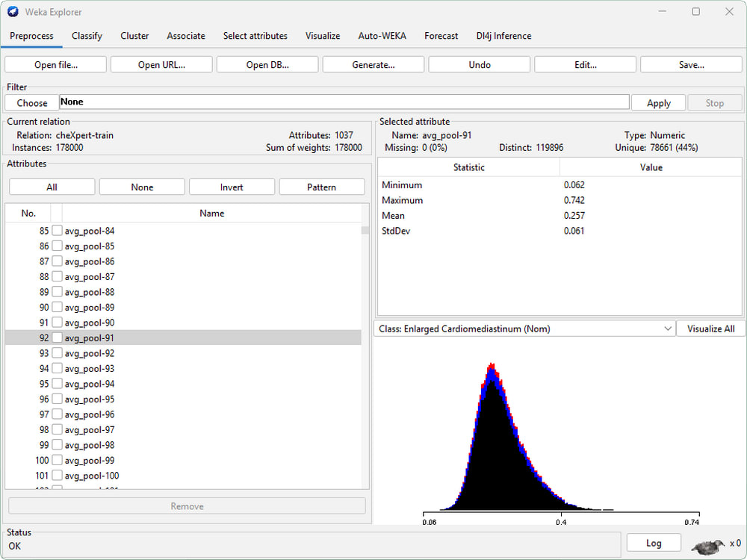Switch to the Visualize tab
747x560 pixels.
(x=323, y=36)
